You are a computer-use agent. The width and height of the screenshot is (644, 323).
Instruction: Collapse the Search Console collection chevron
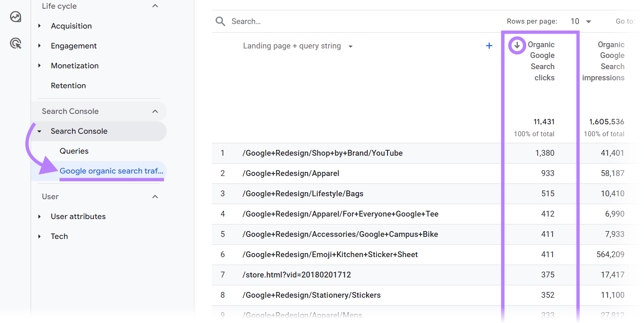[155, 111]
